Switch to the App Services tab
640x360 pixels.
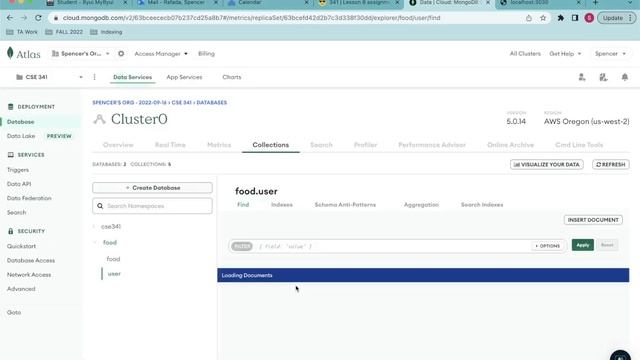coord(184,77)
